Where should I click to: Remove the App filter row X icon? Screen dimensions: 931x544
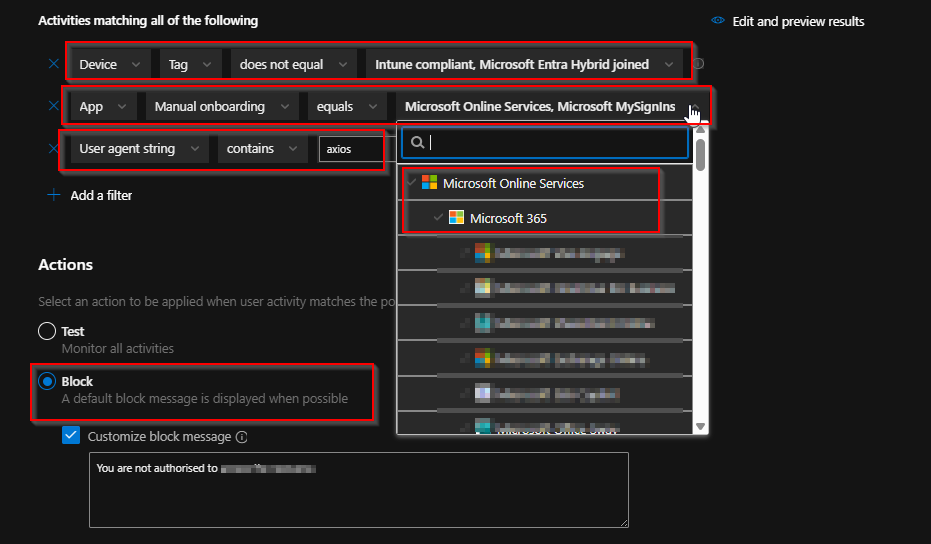tap(54, 107)
